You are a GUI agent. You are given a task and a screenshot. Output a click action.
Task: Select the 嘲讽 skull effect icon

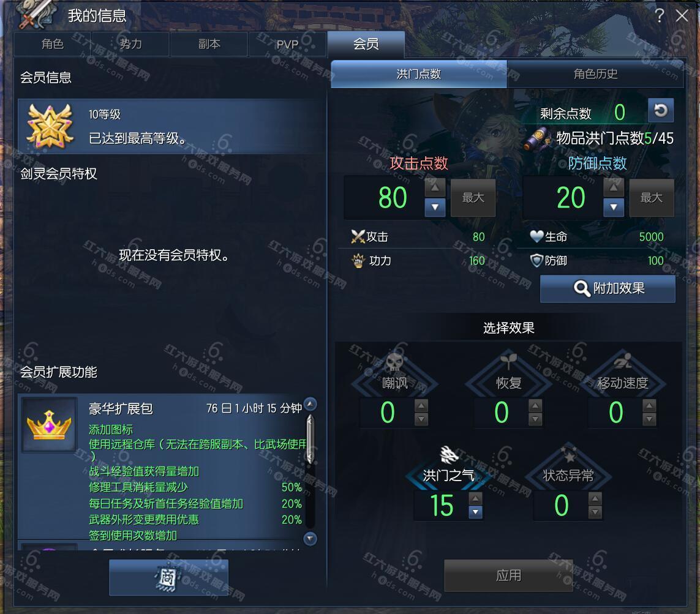pos(394,362)
